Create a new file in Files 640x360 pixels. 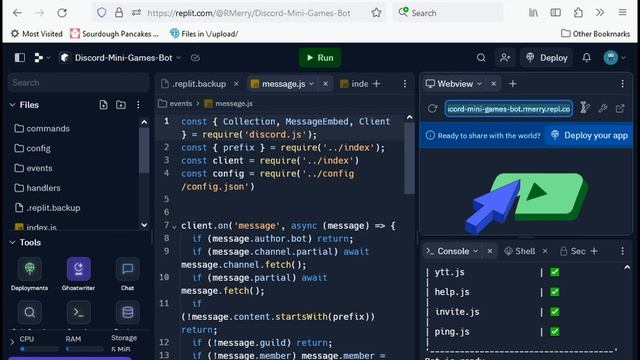(103, 105)
